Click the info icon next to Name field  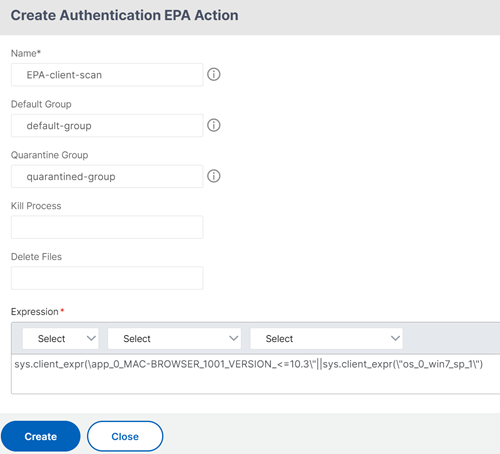coord(214,74)
